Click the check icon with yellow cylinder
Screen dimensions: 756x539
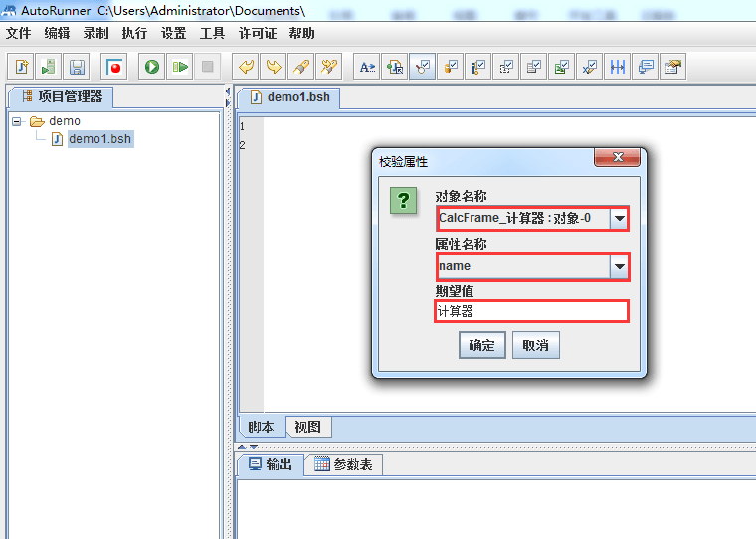point(451,67)
